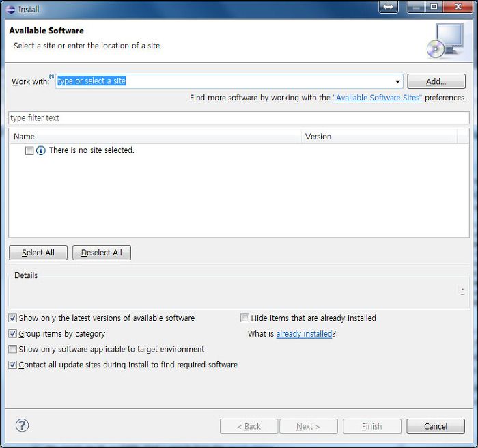The height and width of the screenshot is (448, 478).
Task: Click the 'There is no site selected.' text
Action: coord(92,150)
